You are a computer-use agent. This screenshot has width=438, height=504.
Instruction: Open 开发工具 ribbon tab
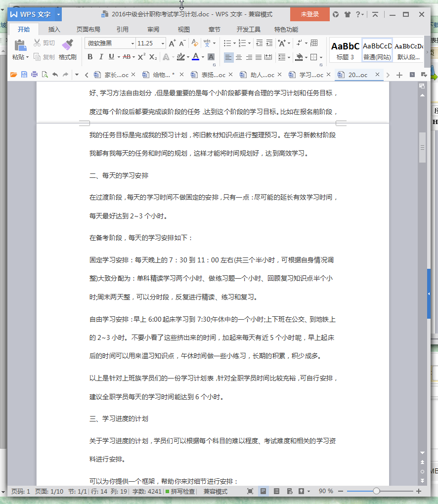(x=249, y=30)
